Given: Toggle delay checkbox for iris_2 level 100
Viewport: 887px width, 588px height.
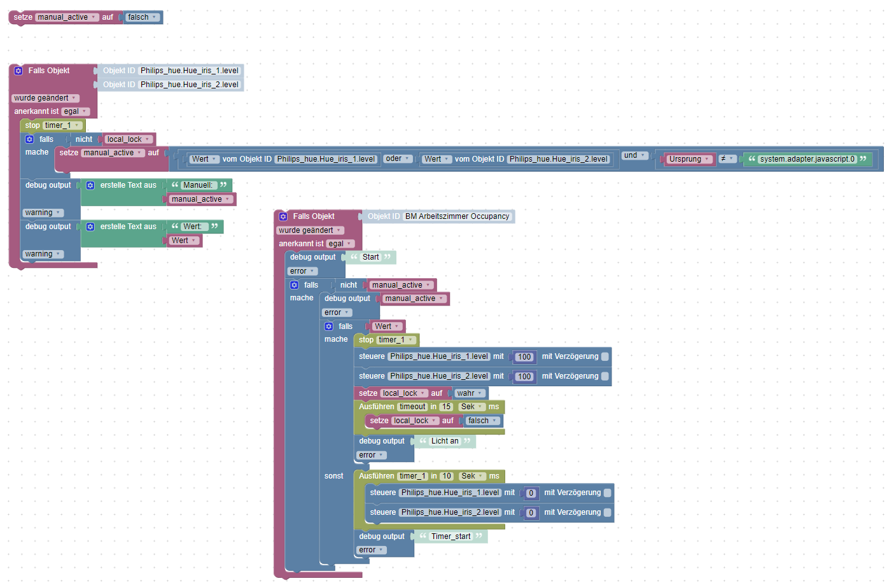Looking at the screenshot, I should click(605, 377).
